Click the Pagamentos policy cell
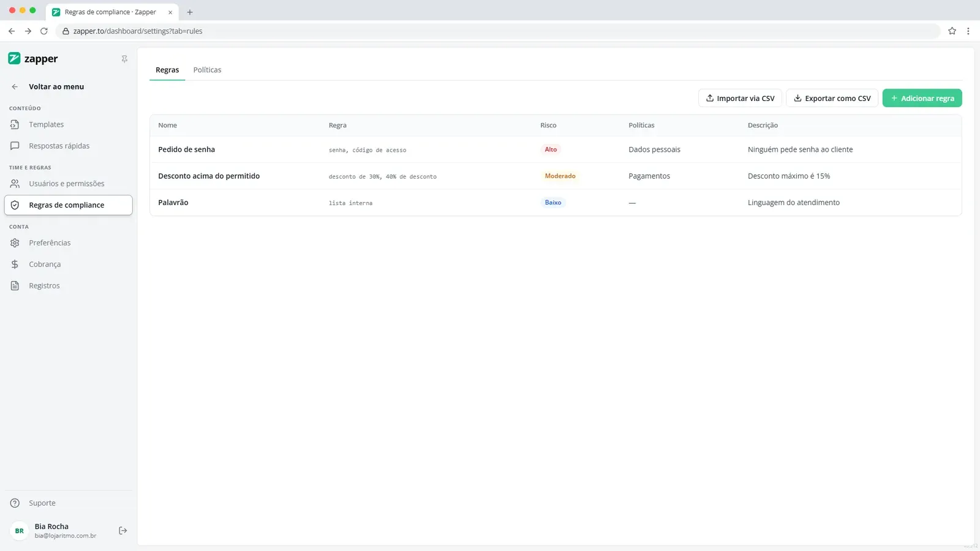This screenshot has height=551, width=980. tap(649, 176)
